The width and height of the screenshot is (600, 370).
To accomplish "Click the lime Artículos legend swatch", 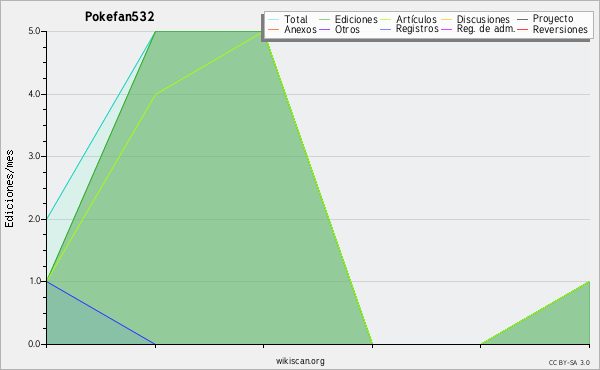I will tap(386, 20).
